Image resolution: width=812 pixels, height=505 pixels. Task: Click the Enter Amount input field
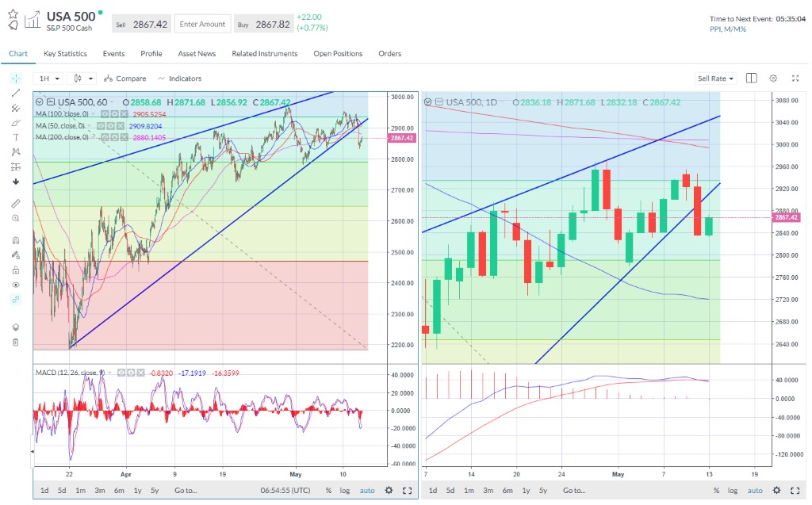[x=202, y=25]
